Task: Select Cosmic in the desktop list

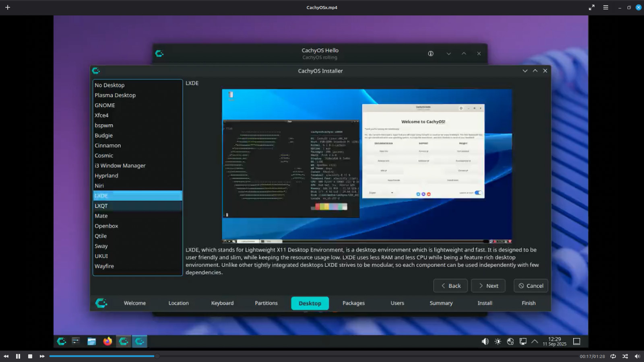Action: pyautogui.click(x=138, y=156)
